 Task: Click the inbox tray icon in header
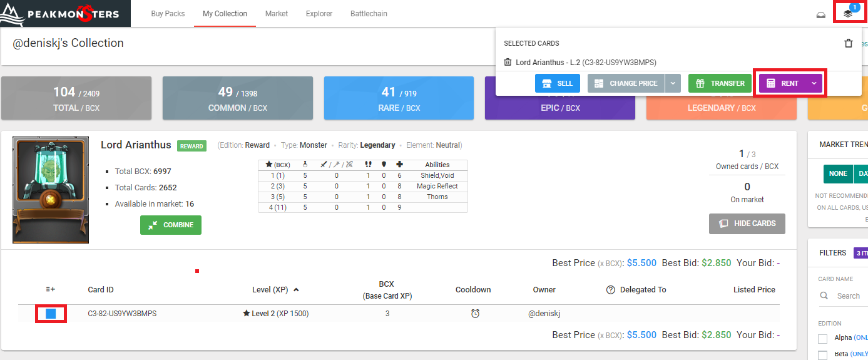click(820, 14)
